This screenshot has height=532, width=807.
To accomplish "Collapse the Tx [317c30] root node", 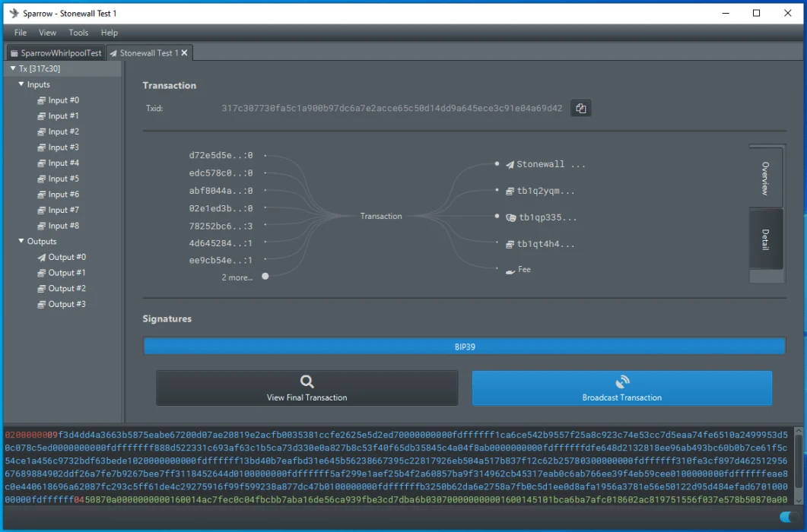I will (13, 68).
